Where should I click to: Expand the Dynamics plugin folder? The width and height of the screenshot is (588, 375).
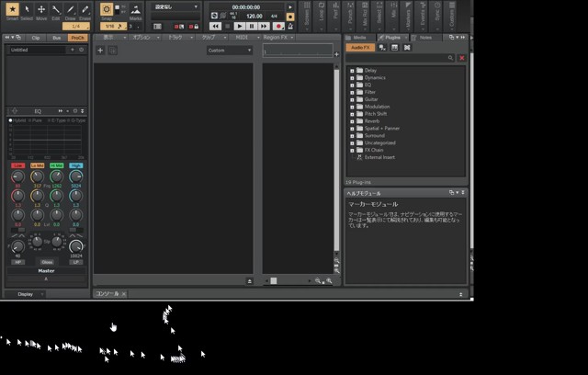pyautogui.click(x=352, y=78)
